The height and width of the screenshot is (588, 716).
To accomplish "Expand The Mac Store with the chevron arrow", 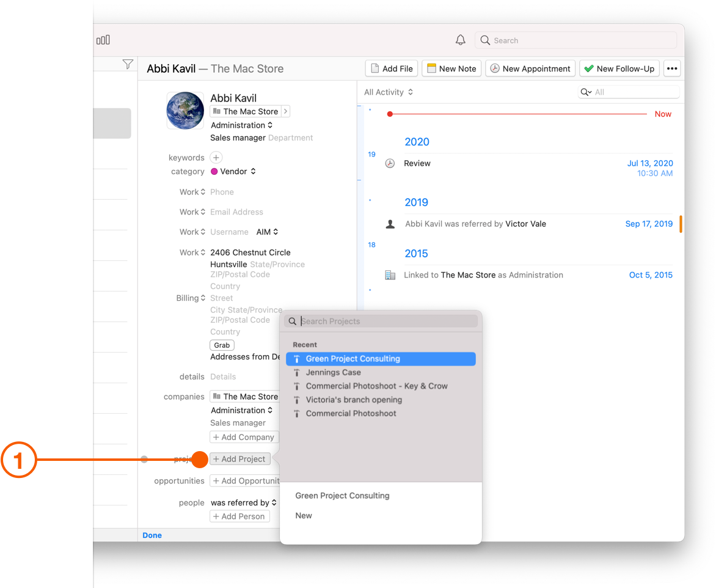I will (x=285, y=111).
